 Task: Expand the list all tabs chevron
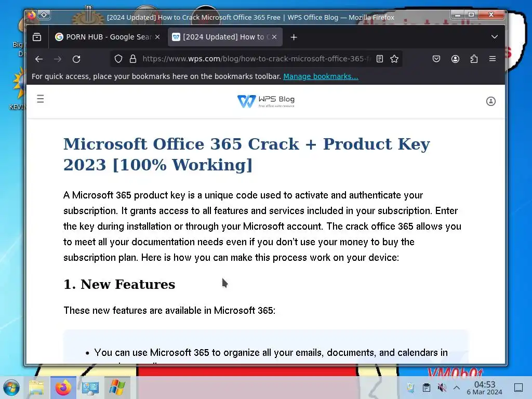point(495,37)
